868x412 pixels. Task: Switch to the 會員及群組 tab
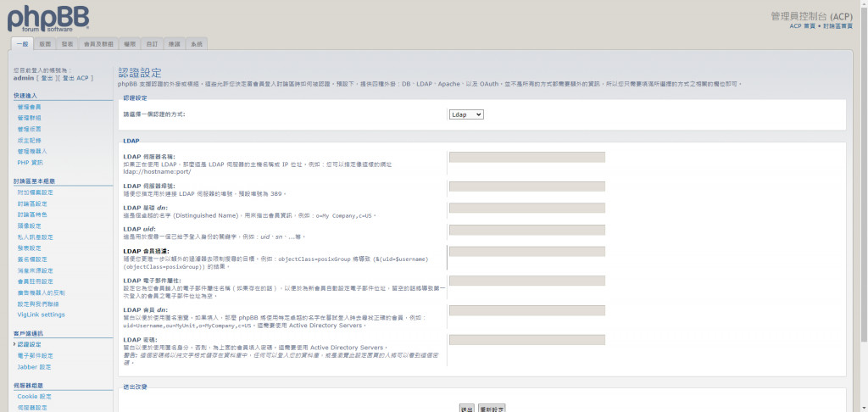[x=98, y=44]
